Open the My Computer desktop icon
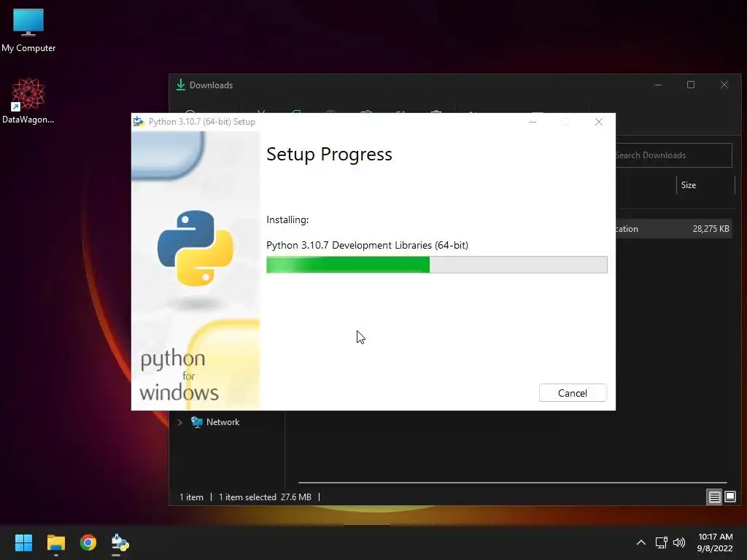The height and width of the screenshot is (560, 747). click(28, 30)
